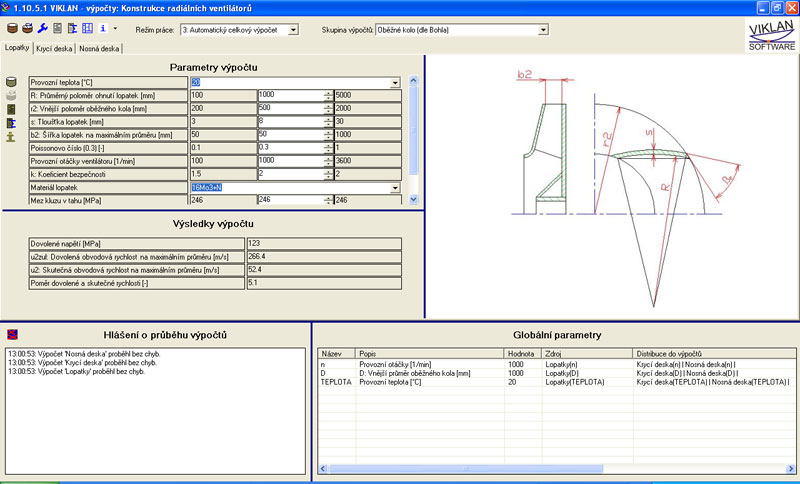Screen dimensions: 800x484
Task: Click the blue grid table toolbar icon
Action: 87,28
